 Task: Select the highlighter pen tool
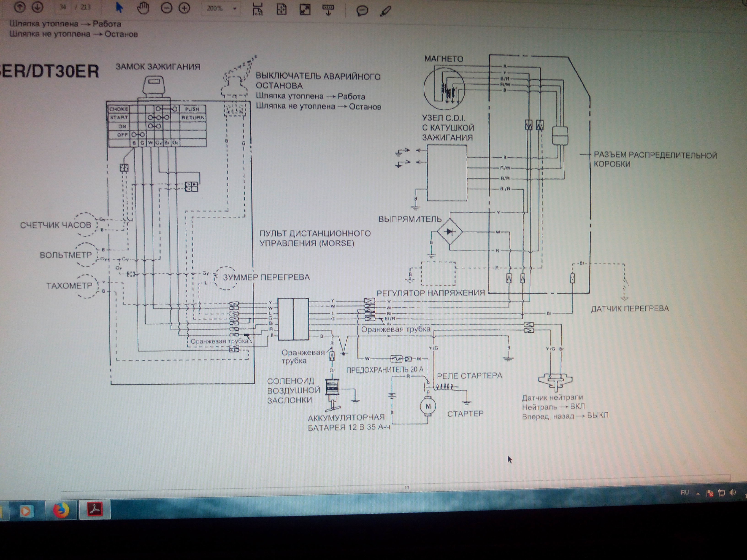(x=385, y=11)
